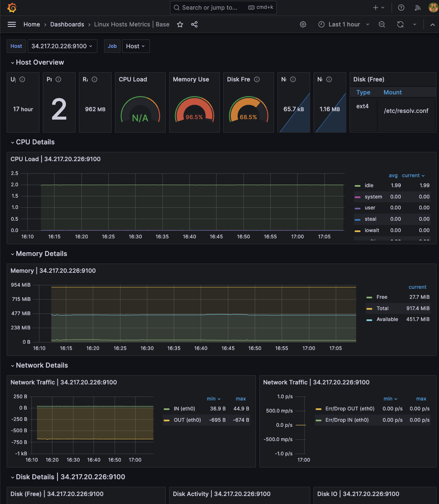
Task: Open the Host variable dropdown showing 34.217.20.226:9100
Action: [x=62, y=46]
